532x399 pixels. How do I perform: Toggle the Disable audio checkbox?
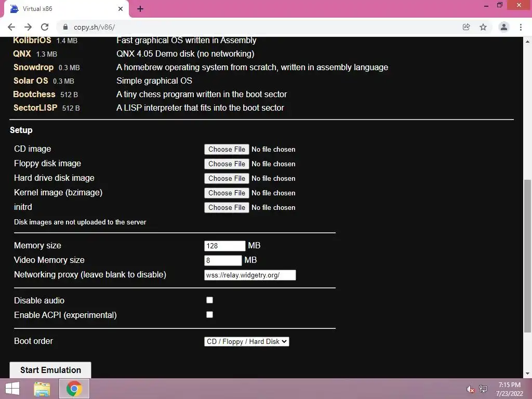(x=210, y=300)
